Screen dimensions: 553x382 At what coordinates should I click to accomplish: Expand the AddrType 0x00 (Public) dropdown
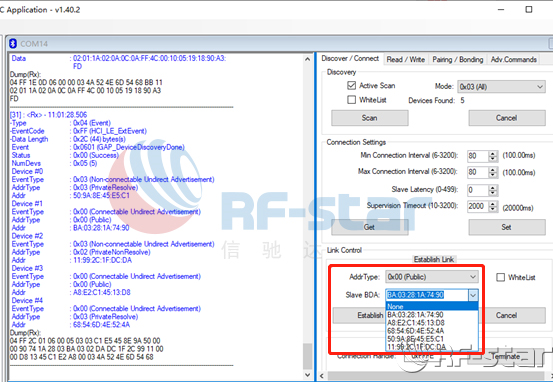coord(432,277)
